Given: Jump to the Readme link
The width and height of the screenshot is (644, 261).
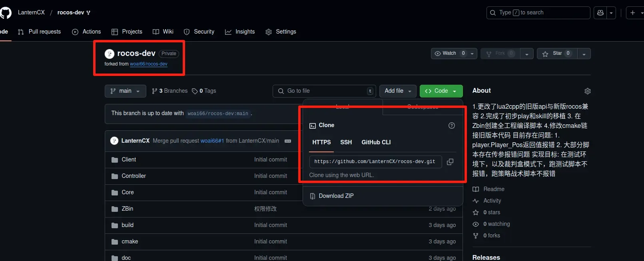Looking at the screenshot, I should coord(494,189).
